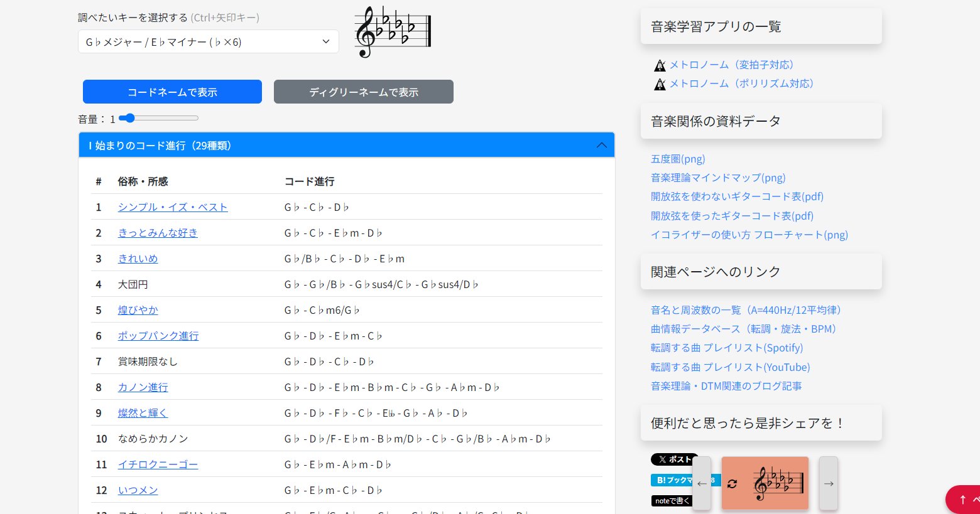Click metronome icon beside ポリリズム対応

(x=660, y=84)
